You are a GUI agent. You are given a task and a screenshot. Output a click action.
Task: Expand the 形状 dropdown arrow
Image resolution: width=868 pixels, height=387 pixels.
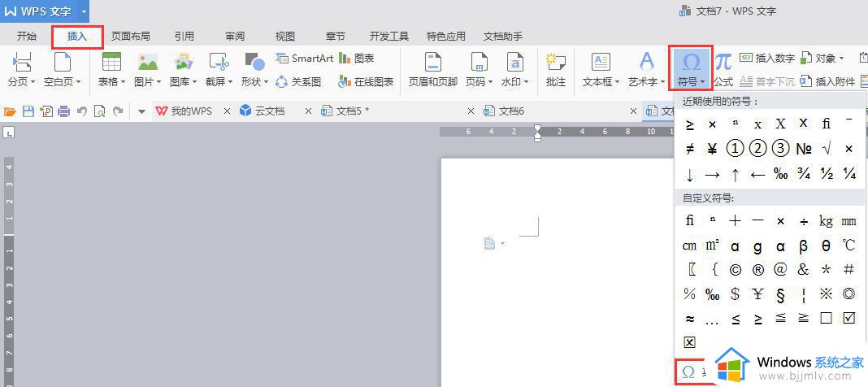[x=266, y=82]
